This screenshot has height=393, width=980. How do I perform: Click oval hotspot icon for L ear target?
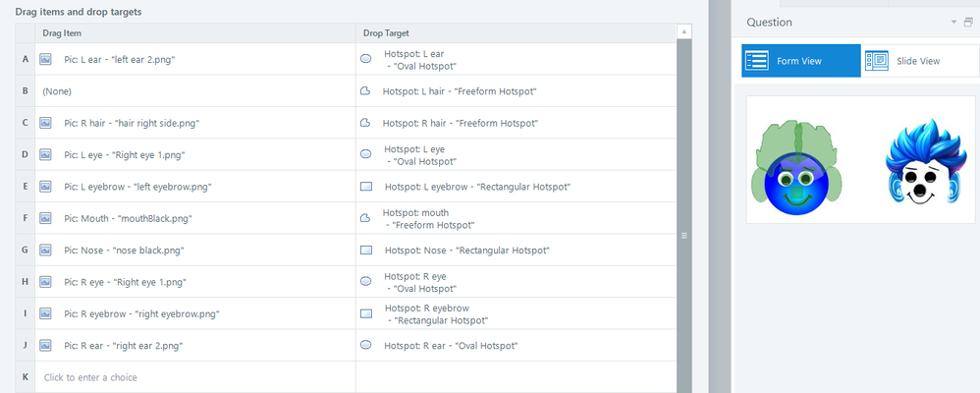[x=365, y=59]
